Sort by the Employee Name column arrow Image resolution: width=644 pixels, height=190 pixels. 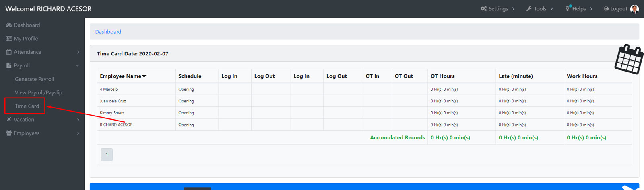coord(144,76)
